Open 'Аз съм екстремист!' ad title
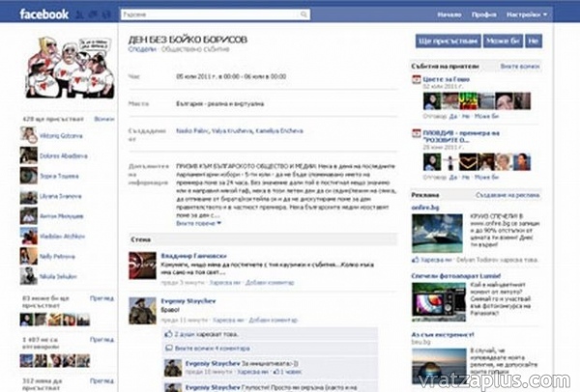The width and height of the screenshot is (580, 392). [443, 335]
